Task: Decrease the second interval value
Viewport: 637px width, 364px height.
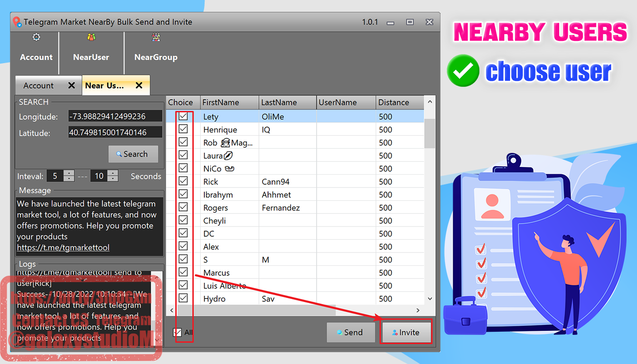Action: tap(113, 179)
